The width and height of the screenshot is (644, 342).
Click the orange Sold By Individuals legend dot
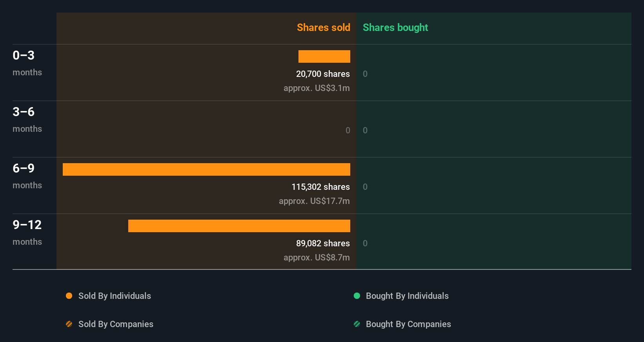click(69, 296)
